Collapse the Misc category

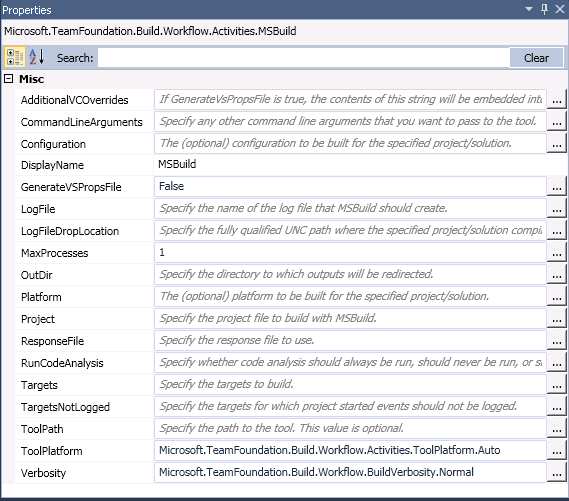click(8, 79)
